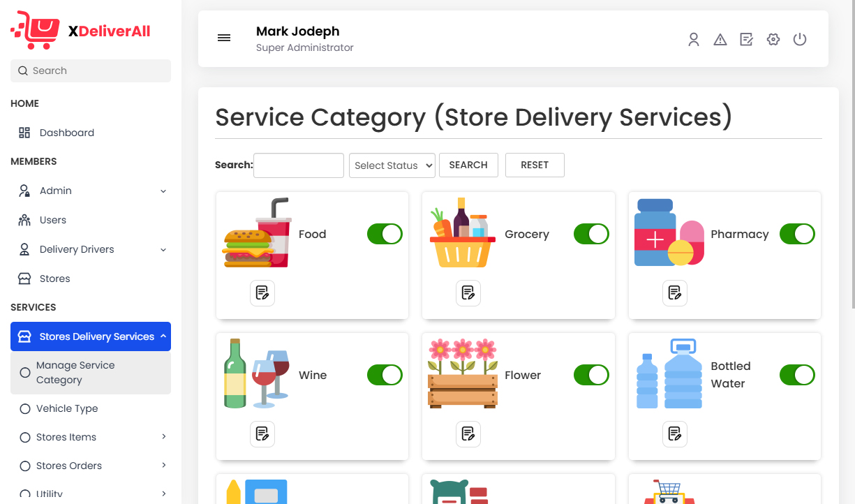Click the sidebar Search field
Screen dimensions: 855x504
coord(91,71)
